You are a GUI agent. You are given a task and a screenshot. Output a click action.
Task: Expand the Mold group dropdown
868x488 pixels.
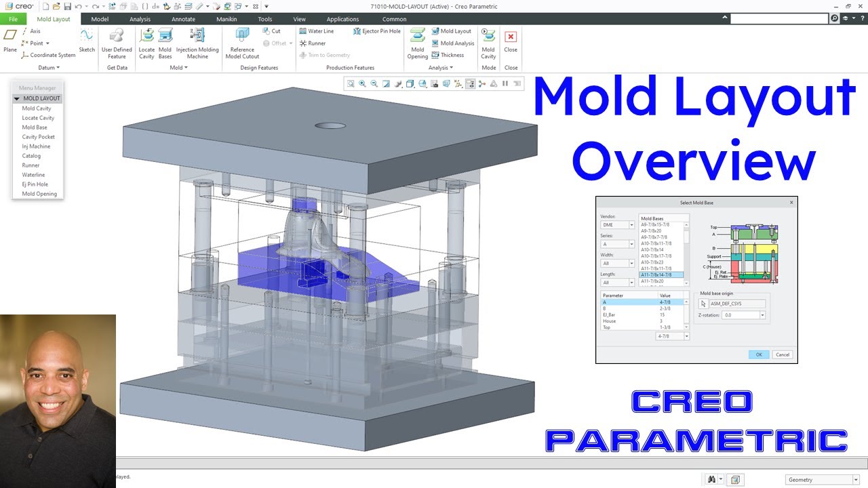pos(179,68)
